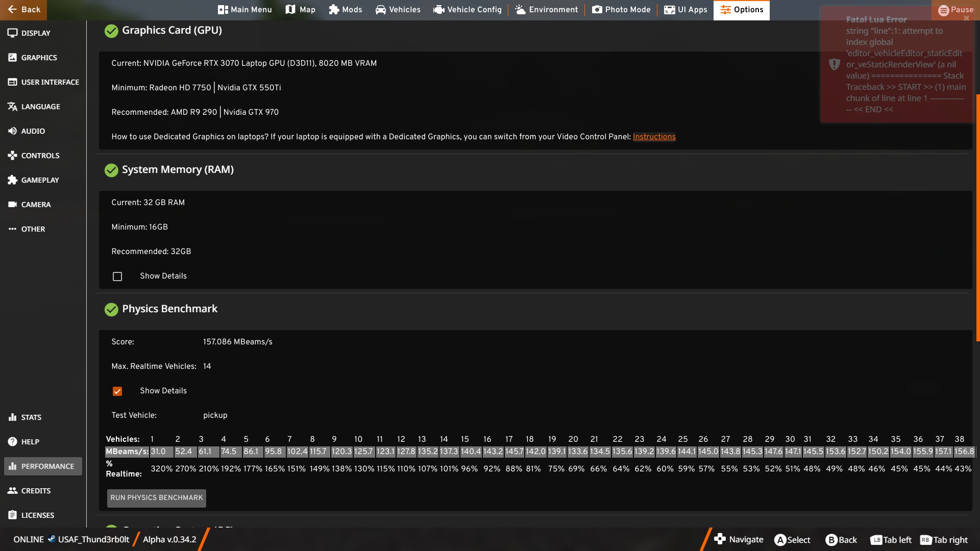The image size is (980, 551).
Task: Click the Graphics Card green check icon
Action: (x=111, y=31)
